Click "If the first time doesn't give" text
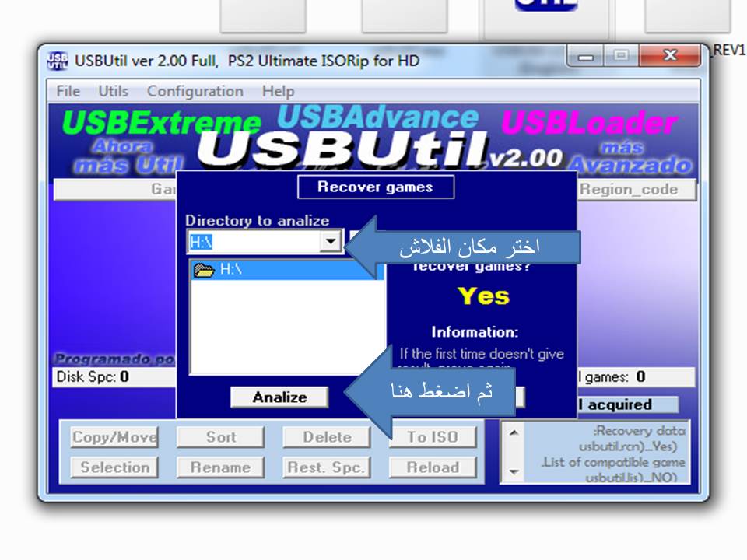The width and height of the screenshot is (747, 560). click(482, 354)
